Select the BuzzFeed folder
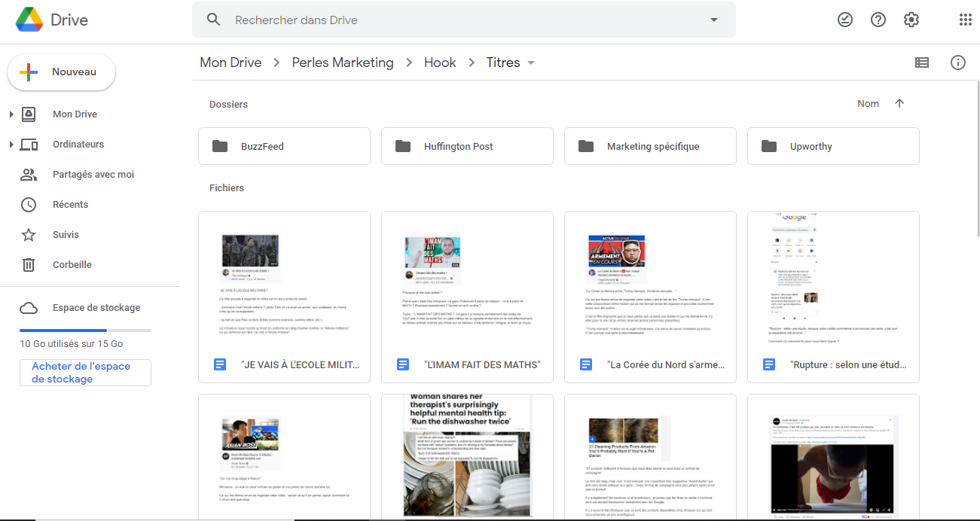This screenshot has height=521, width=980. pos(284,146)
